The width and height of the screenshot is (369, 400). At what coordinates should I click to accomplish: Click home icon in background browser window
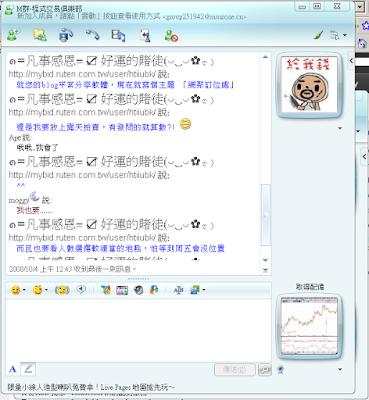click(x=362, y=43)
